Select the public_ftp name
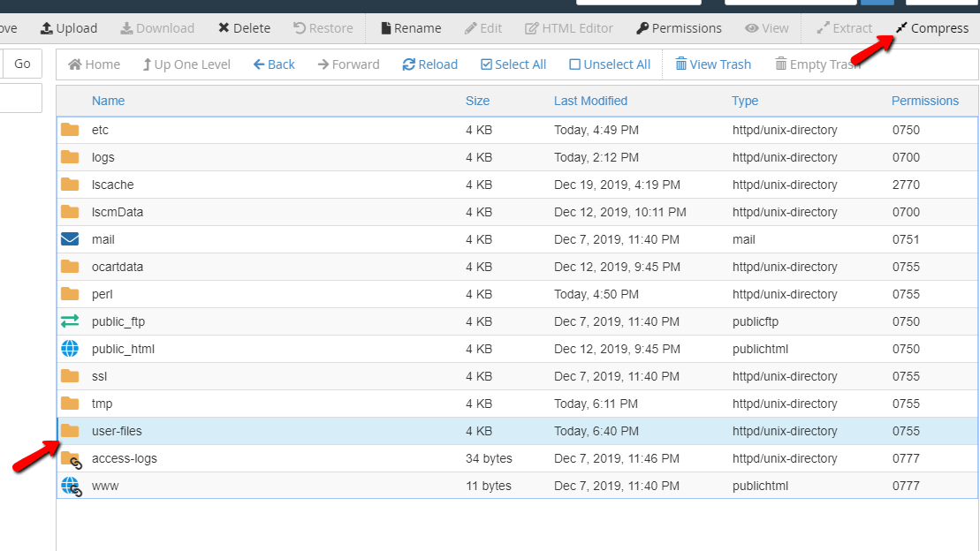 click(118, 321)
